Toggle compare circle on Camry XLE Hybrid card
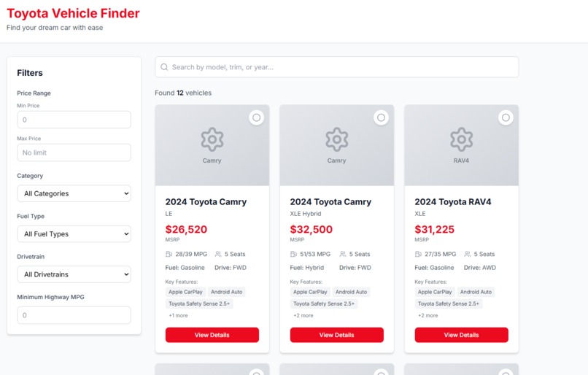The width and height of the screenshot is (588, 375). coord(381,117)
